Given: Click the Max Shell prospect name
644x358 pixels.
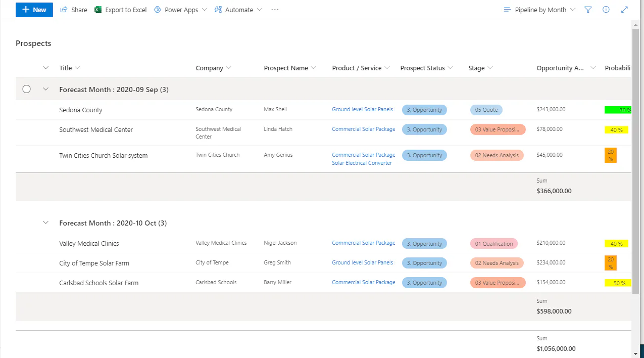Looking at the screenshot, I should (275, 109).
